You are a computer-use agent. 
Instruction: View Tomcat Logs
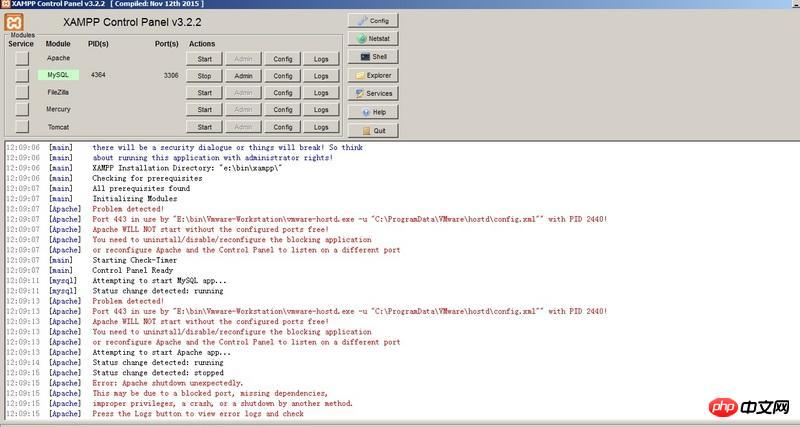(x=321, y=127)
